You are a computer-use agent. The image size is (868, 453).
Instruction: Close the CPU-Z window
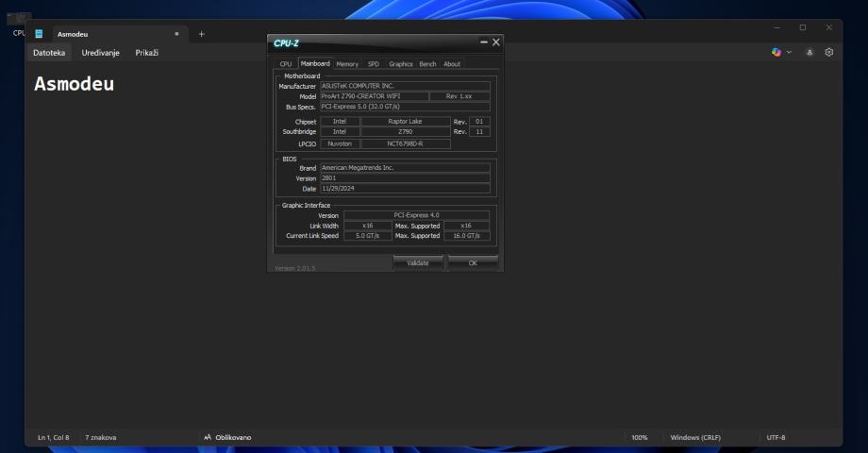[496, 42]
